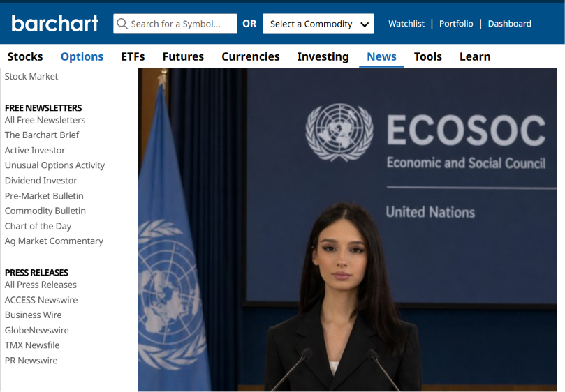Open Dividend Investor newsletter
The image size is (565, 392).
tap(41, 181)
